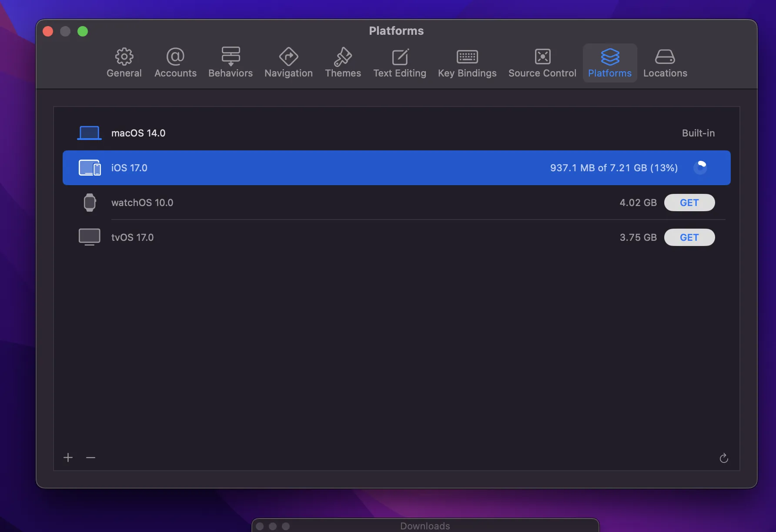
Task: Zoom the Platforms settings window
Action: (83, 31)
